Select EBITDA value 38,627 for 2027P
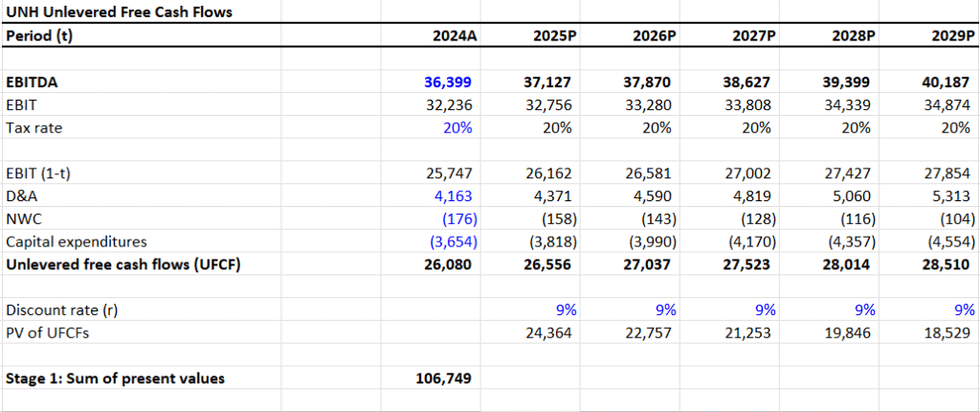This screenshot has height=412, width=980. click(x=748, y=82)
